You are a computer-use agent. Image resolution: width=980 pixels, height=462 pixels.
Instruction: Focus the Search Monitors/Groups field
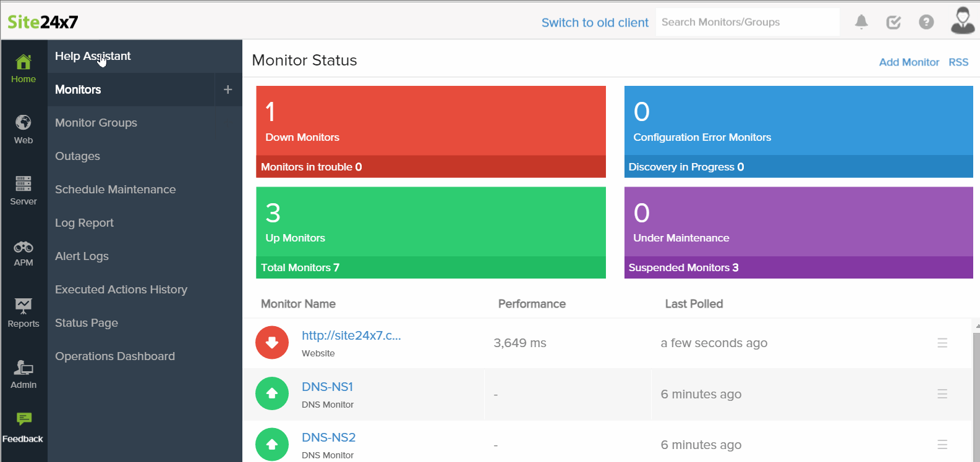[748, 22]
